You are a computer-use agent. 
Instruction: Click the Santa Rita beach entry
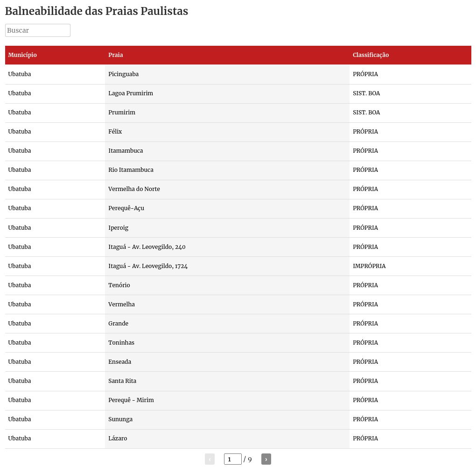coord(122,381)
